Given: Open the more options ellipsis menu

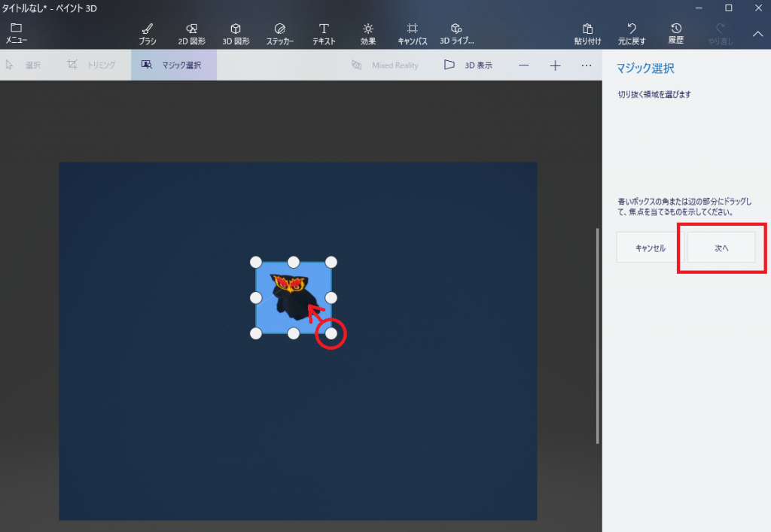Looking at the screenshot, I should pos(587,65).
